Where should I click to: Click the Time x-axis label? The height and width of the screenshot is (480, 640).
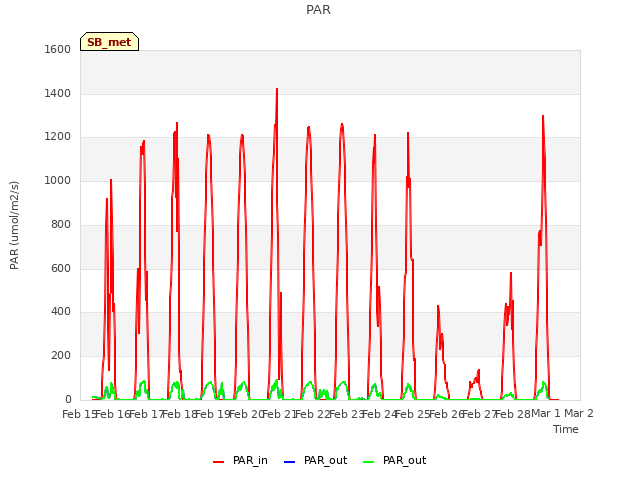(566, 429)
